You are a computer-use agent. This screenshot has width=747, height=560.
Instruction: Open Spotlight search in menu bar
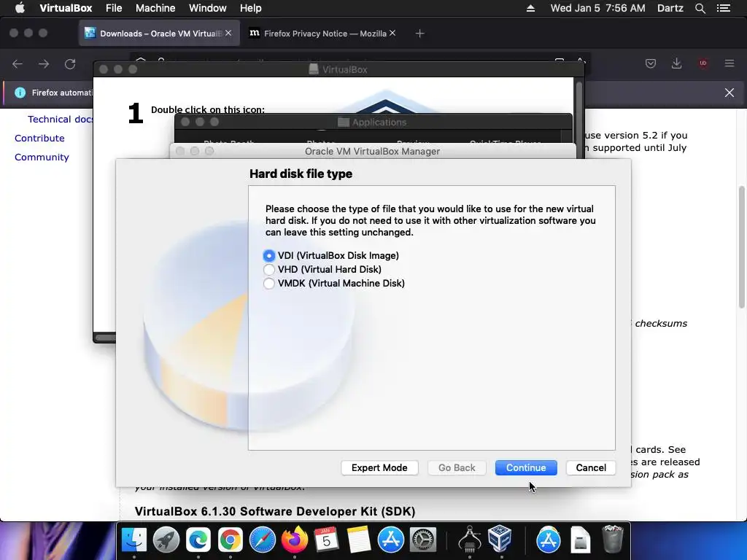tap(700, 8)
